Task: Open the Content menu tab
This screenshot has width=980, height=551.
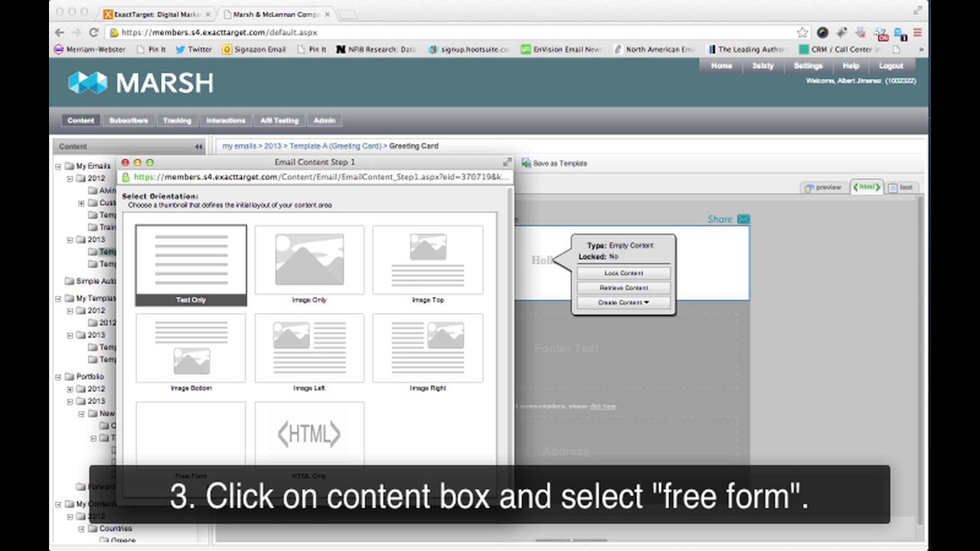Action: tap(80, 120)
